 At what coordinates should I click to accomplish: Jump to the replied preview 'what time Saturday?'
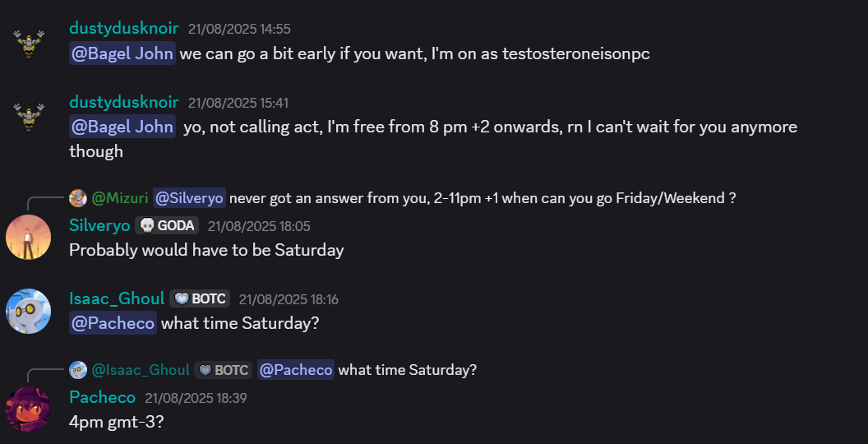(x=408, y=370)
